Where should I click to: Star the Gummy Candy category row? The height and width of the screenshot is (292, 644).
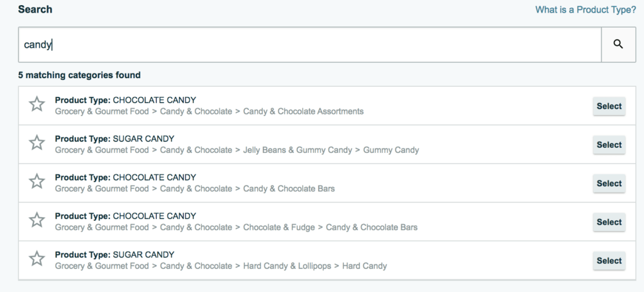point(37,143)
